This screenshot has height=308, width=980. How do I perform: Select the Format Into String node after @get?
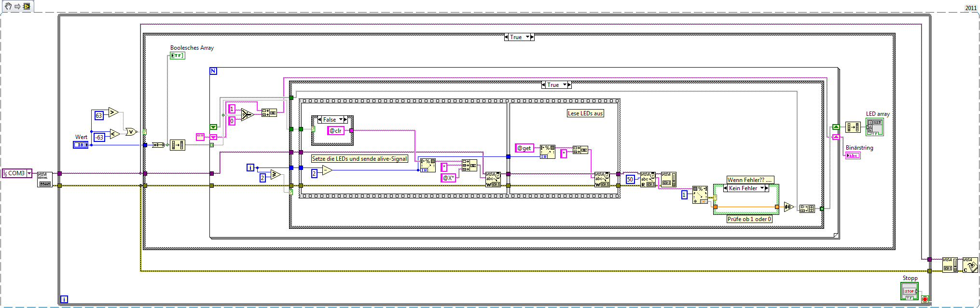(x=548, y=152)
